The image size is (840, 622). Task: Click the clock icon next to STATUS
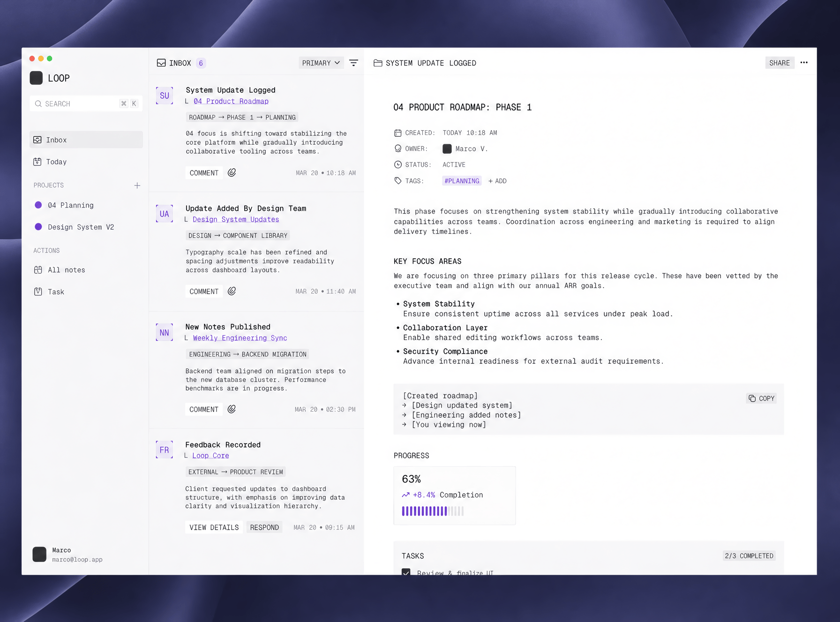[397, 164]
